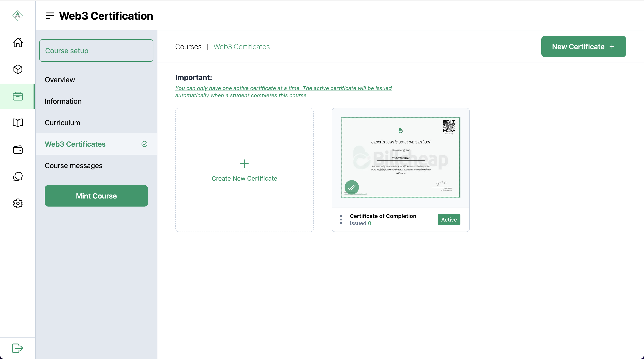Screen dimensions: 644x359
Task: Click the logout icon at bottom left
Action: pyautogui.click(x=17, y=348)
